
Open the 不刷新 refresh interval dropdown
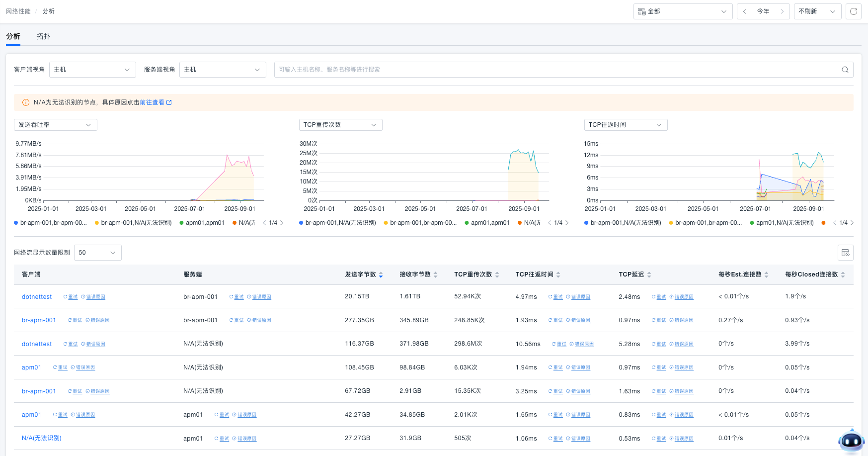[817, 11]
